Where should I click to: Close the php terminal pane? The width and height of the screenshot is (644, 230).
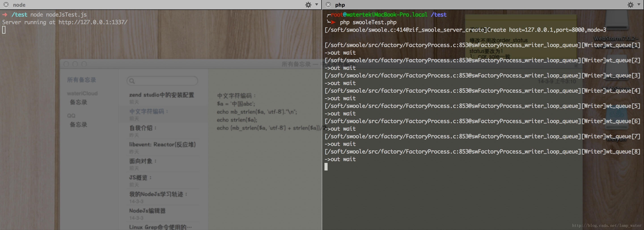point(328,5)
